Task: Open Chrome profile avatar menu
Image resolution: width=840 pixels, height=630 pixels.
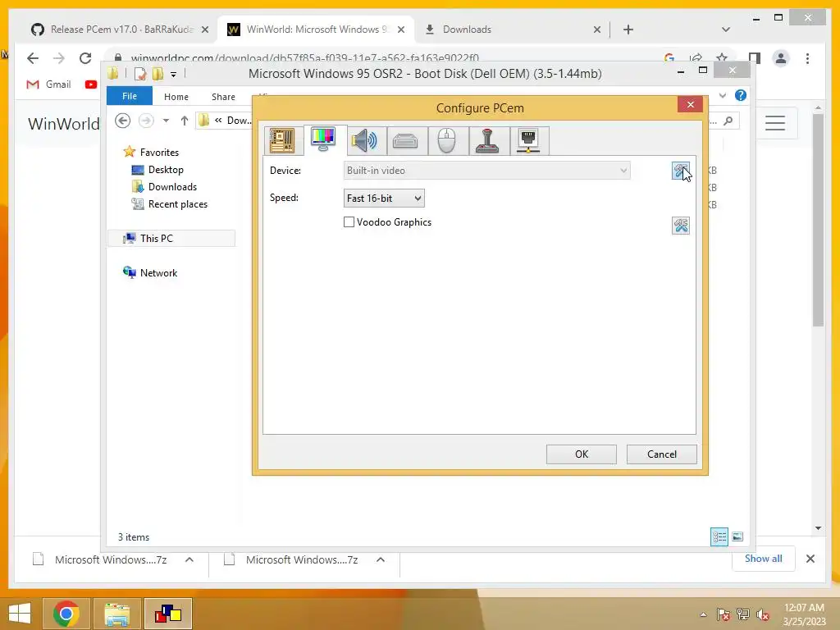Action: [781, 58]
